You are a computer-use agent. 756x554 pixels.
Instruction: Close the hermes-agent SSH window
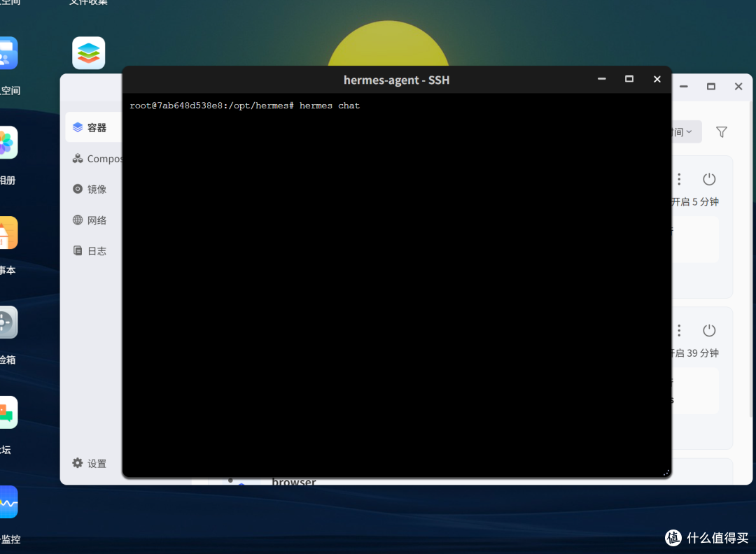coord(657,79)
